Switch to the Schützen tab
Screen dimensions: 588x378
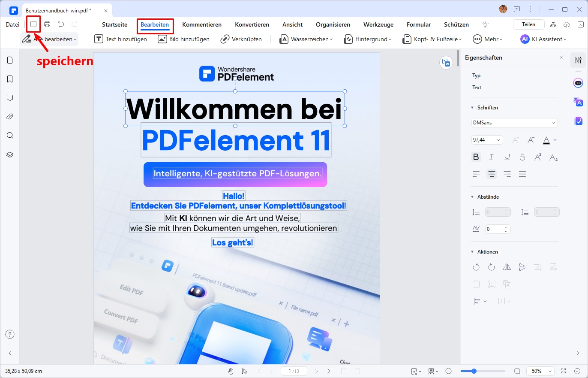[x=456, y=24]
